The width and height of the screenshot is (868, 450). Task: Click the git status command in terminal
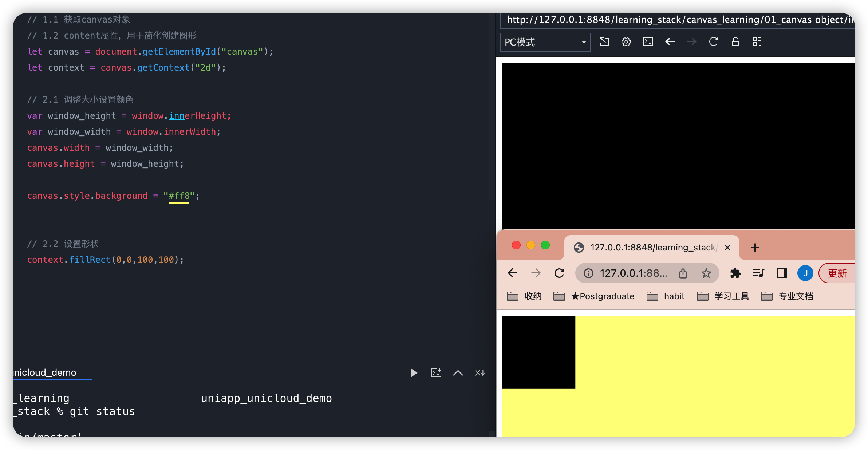[x=102, y=411]
